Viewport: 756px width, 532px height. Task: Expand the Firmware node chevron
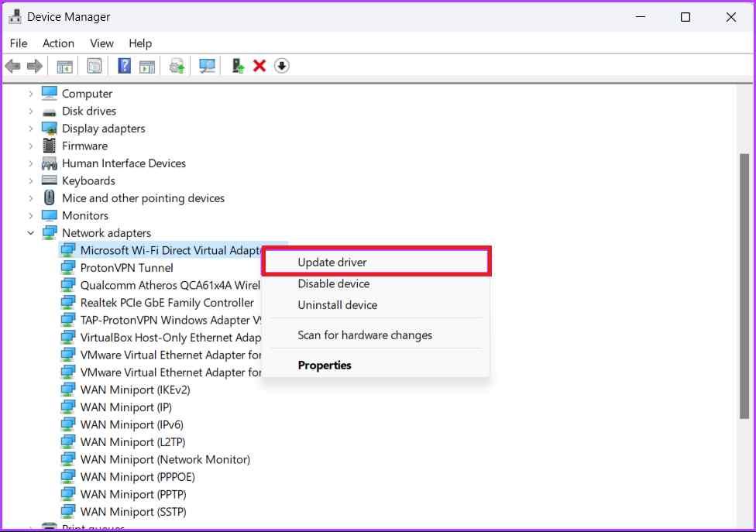pyautogui.click(x=31, y=146)
